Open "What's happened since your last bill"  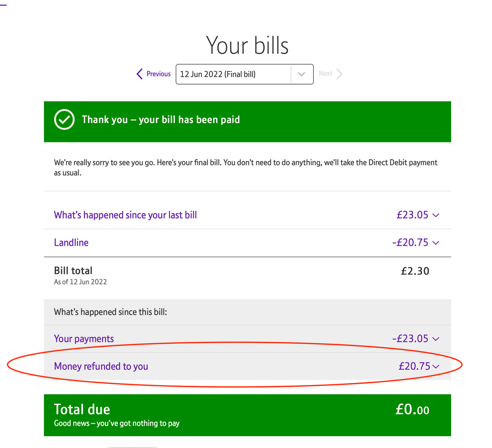(x=125, y=215)
